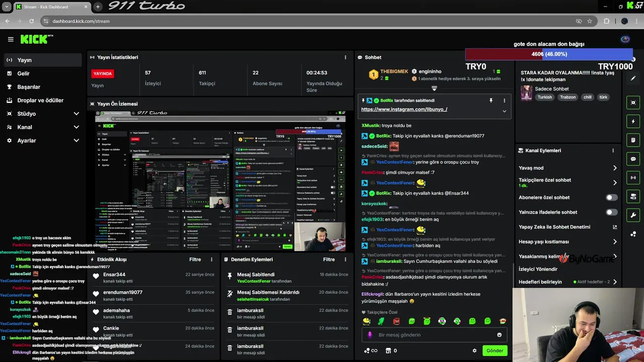
Task: Click THEBIGMEK top gifter name
Action: [394, 71]
